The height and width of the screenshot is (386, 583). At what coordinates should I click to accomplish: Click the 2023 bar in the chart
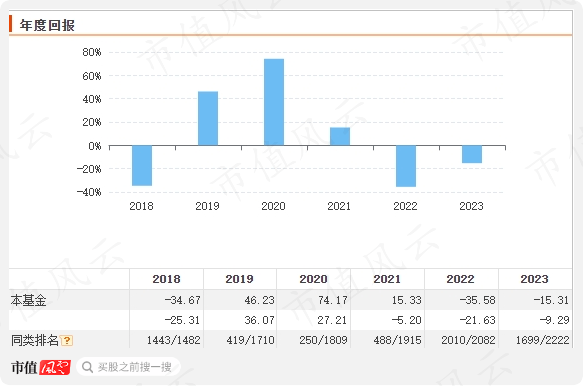(472, 154)
